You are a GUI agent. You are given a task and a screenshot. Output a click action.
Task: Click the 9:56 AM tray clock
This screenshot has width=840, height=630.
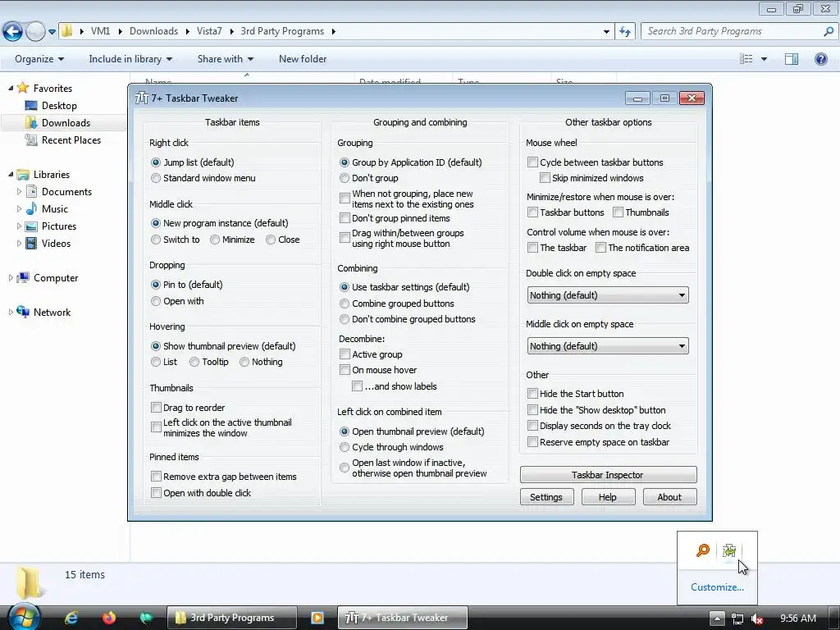pos(798,619)
